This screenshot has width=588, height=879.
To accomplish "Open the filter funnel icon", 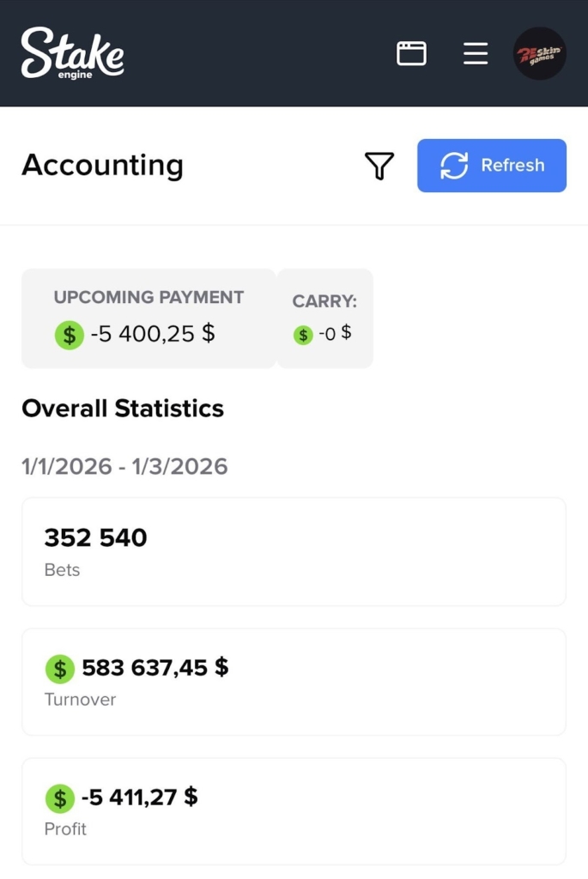I will pyautogui.click(x=379, y=166).
